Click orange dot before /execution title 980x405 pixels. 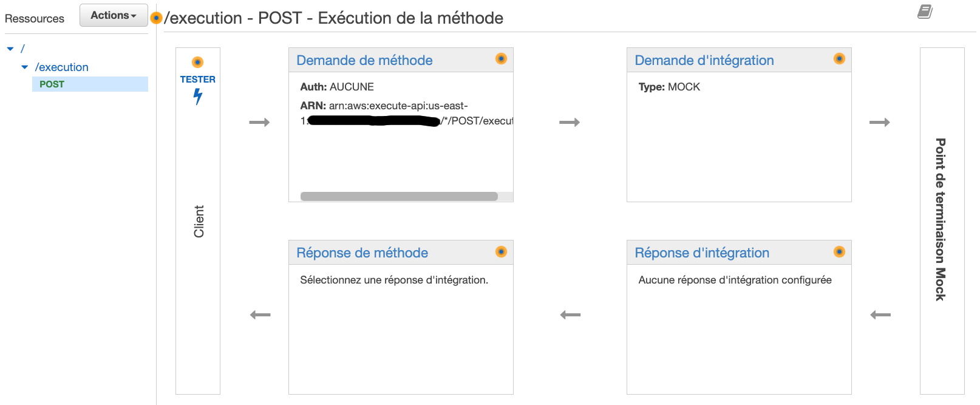click(156, 18)
